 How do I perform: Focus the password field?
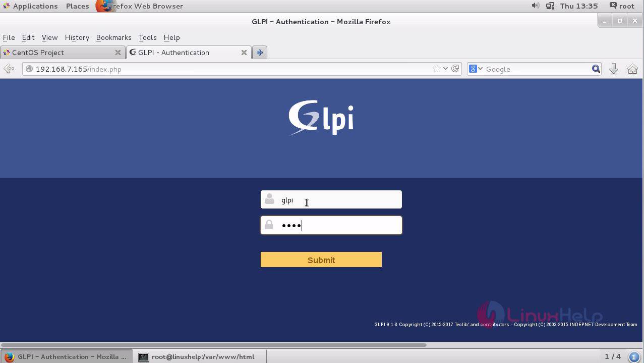pos(331,225)
